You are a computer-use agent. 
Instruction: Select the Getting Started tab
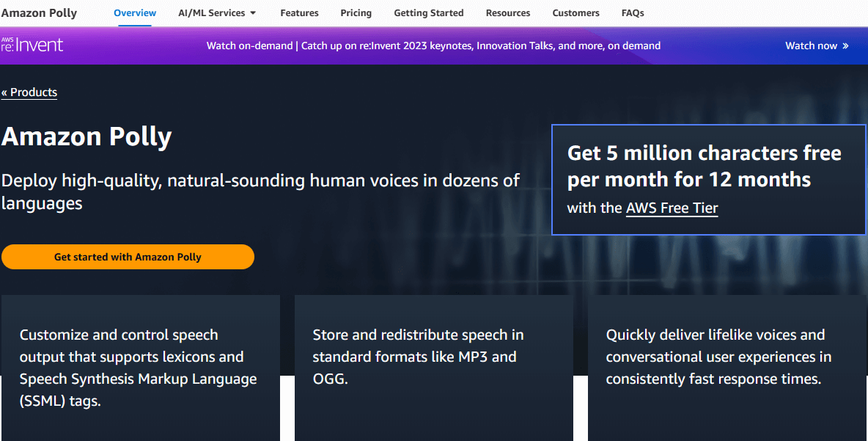pos(429,12)
